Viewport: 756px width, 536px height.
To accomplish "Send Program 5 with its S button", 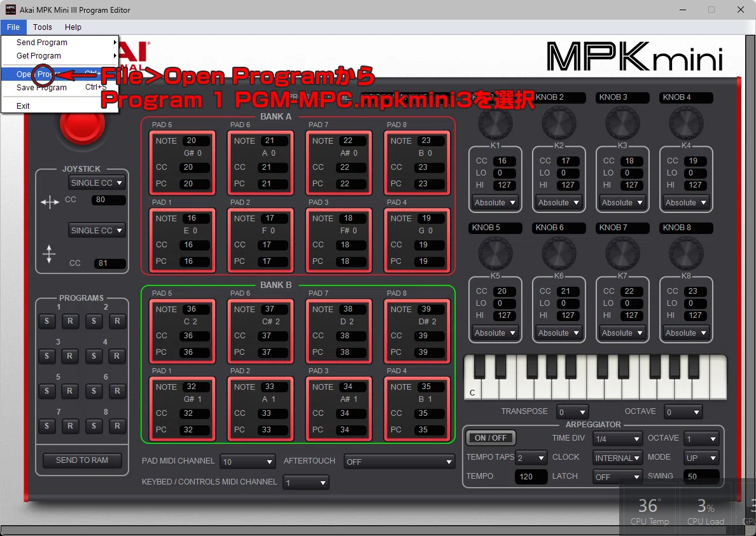I will click(46, 390).
